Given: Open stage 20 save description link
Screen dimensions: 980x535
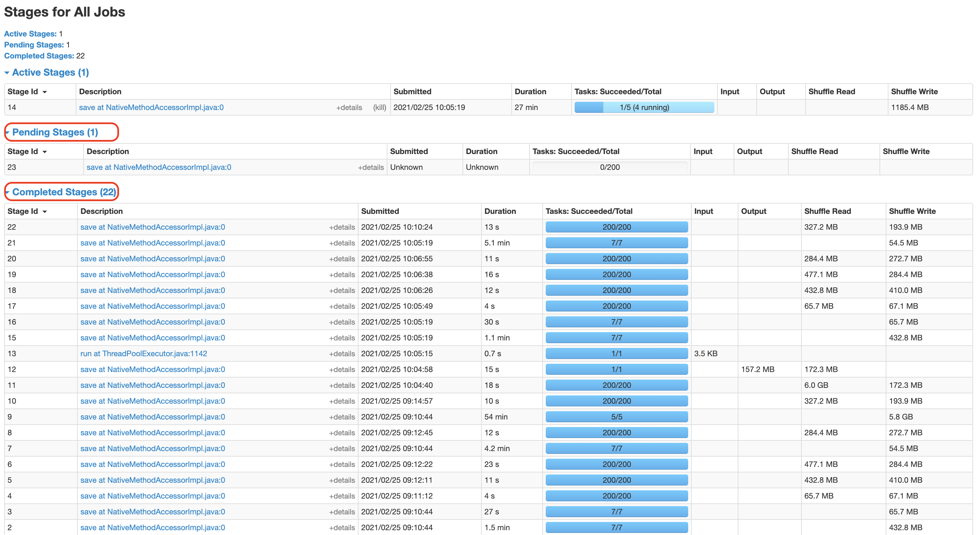Looking at the screenshot, I should [x=152, y=259].
